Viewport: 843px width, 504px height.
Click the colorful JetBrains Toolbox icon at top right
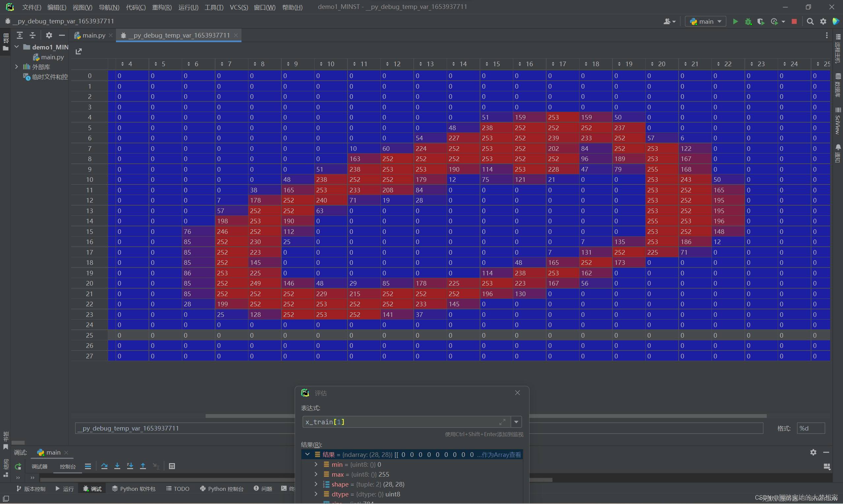[835, 21]
